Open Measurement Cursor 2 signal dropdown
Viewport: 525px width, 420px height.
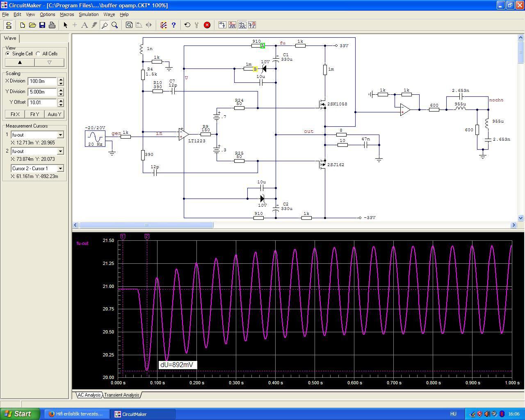(60, 151)
